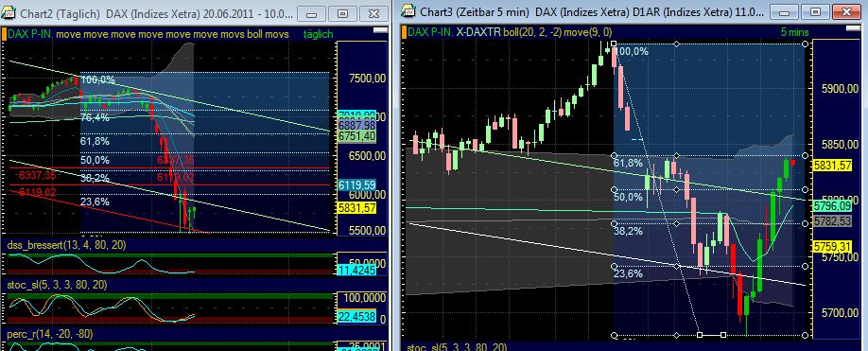Click the diamond handle on Chart3's 61,8% line
The height and width of the screenshot is (351, 868).
[676, 155]
